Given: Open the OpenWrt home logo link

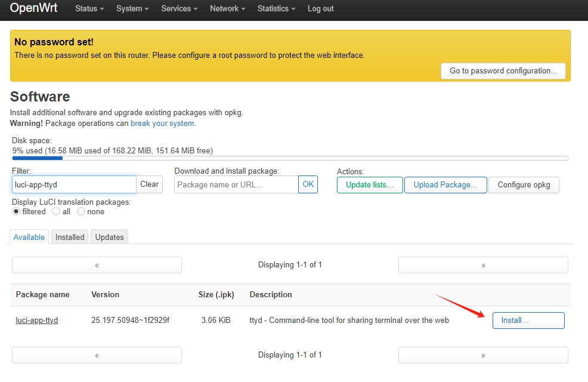Looking at the screenshot, I should pyautogui.click(x=33, y=8).
